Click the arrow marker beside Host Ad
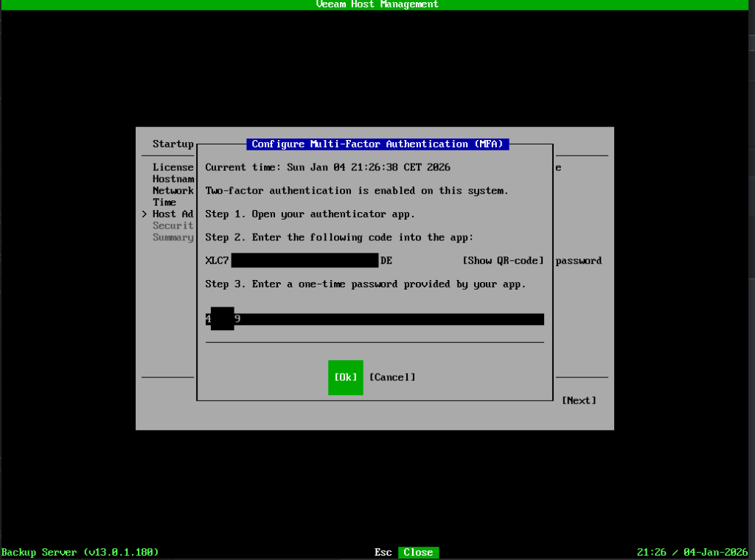Viewport: 755px width, 560px height. click(144, 214)
